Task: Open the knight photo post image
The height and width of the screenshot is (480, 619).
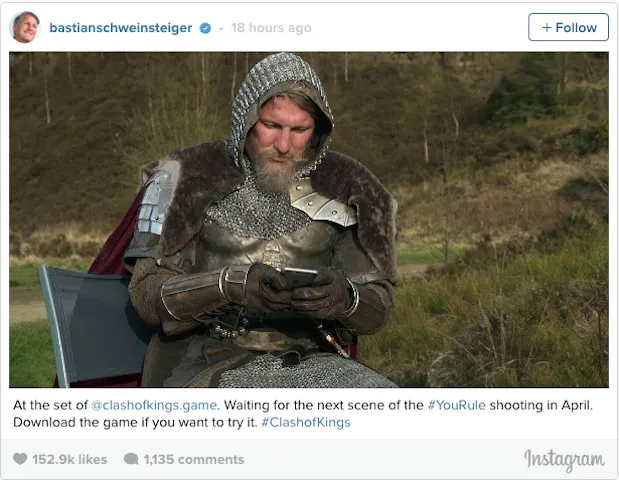Action: 309,219
